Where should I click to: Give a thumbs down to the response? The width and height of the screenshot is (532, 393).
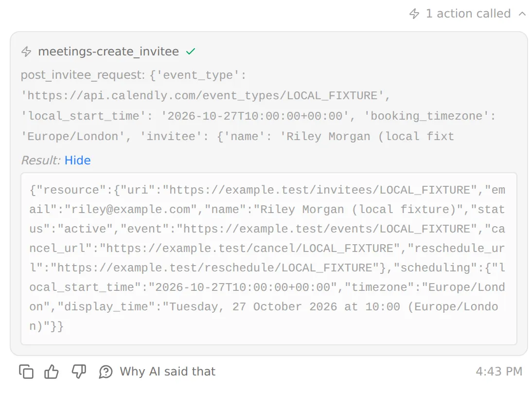[79, 372]
